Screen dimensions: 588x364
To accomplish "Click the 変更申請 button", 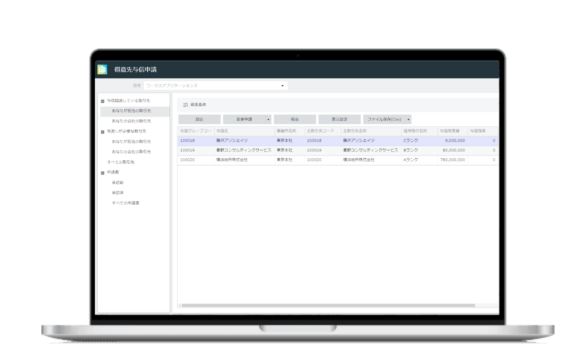I will click(244, 119).
